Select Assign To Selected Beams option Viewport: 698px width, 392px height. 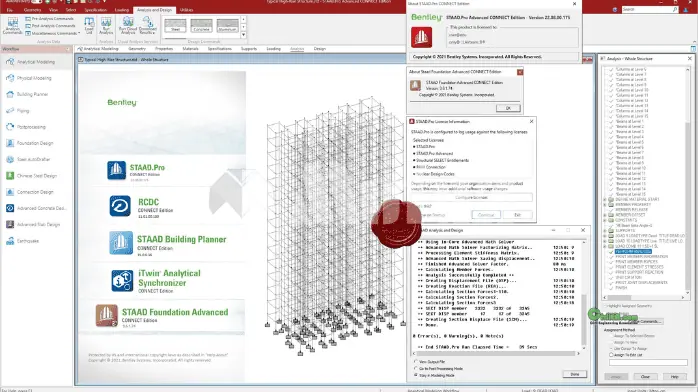[612, 336]
